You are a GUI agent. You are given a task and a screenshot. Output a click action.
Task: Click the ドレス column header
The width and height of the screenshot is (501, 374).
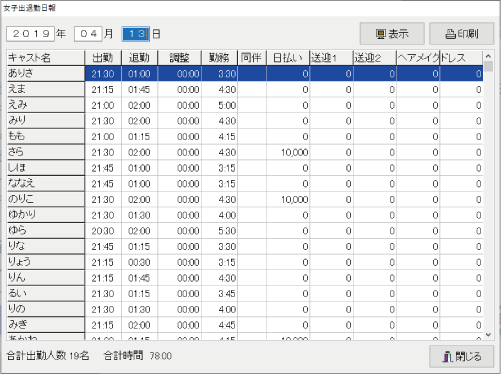pos(461,58)
